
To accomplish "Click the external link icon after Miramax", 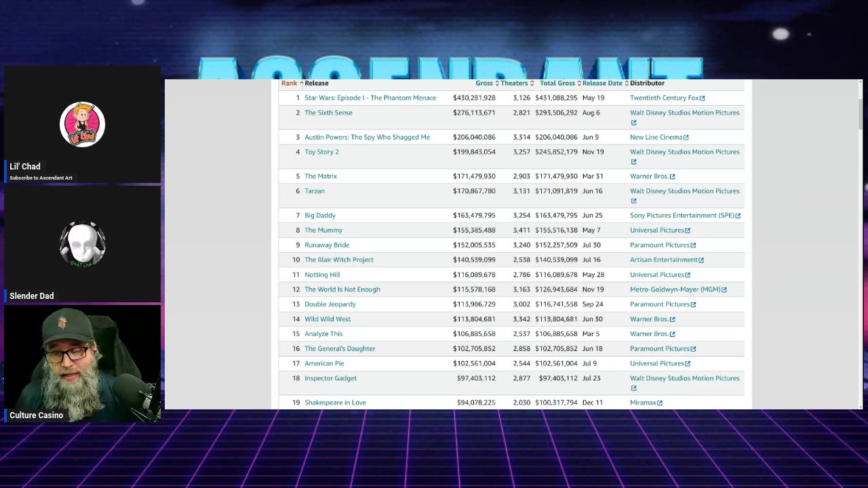I will (660, 403).
